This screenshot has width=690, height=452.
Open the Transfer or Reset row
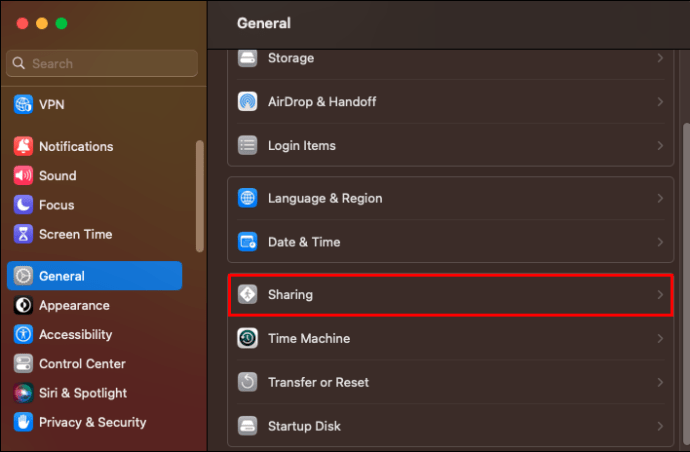pyautogui.click(x=318, y=382)
